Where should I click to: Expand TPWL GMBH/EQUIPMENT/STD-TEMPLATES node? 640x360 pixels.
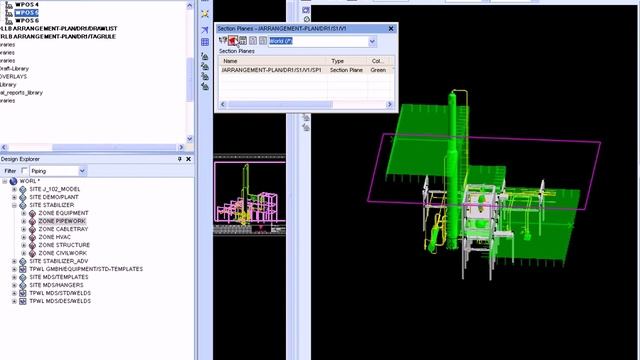pos(14,269)
